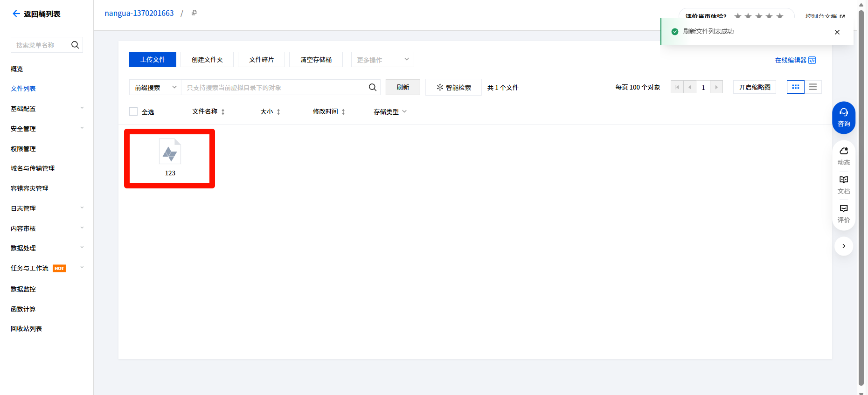Image resolution: width=868 pixels, height=395 pixels.
Task: Copy the bucket name with copy icon
Action: pos(194,13)
